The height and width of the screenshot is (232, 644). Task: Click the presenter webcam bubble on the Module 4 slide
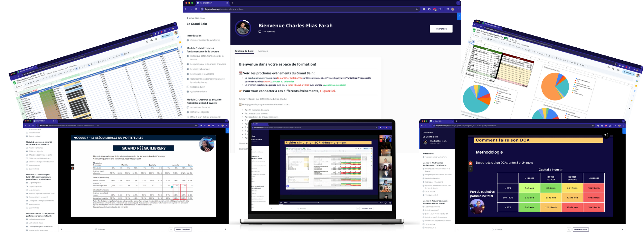point(207,144)
